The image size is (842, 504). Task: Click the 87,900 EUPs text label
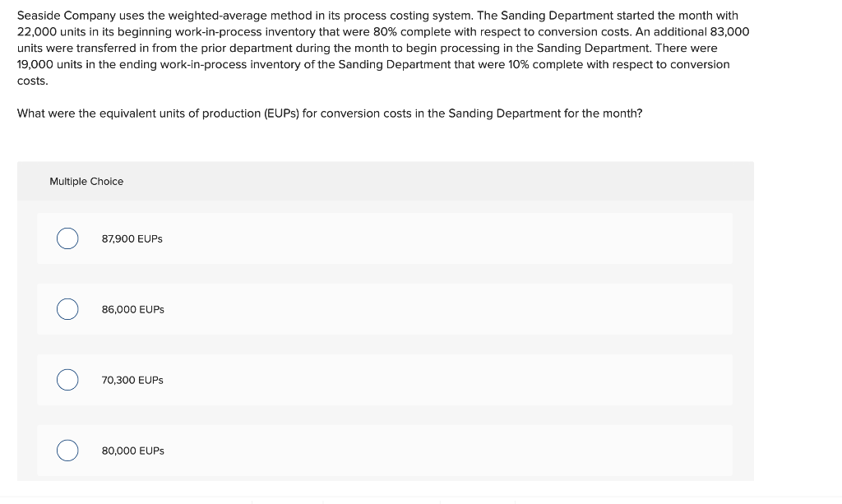(132, 238)
